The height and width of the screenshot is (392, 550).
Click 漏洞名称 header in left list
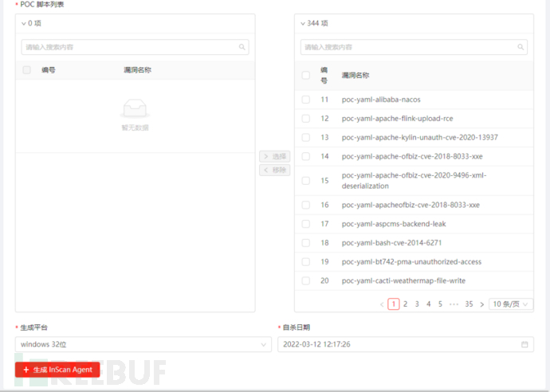137,70
